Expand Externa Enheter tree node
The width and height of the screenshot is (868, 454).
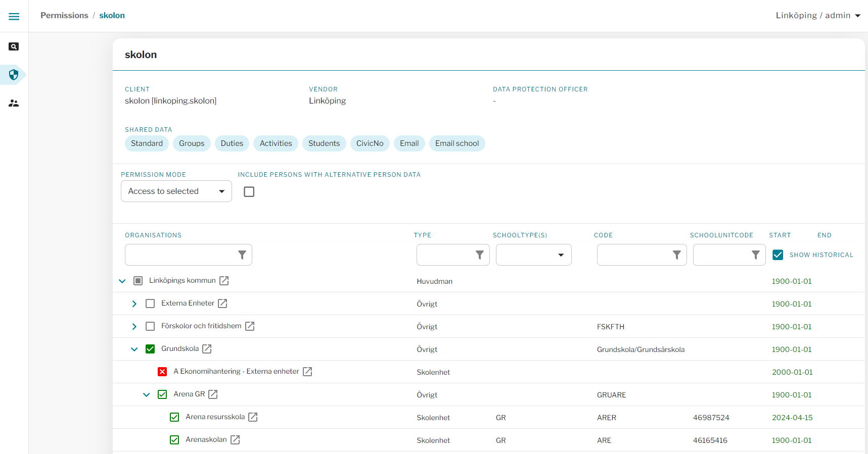tap(134, 304)
